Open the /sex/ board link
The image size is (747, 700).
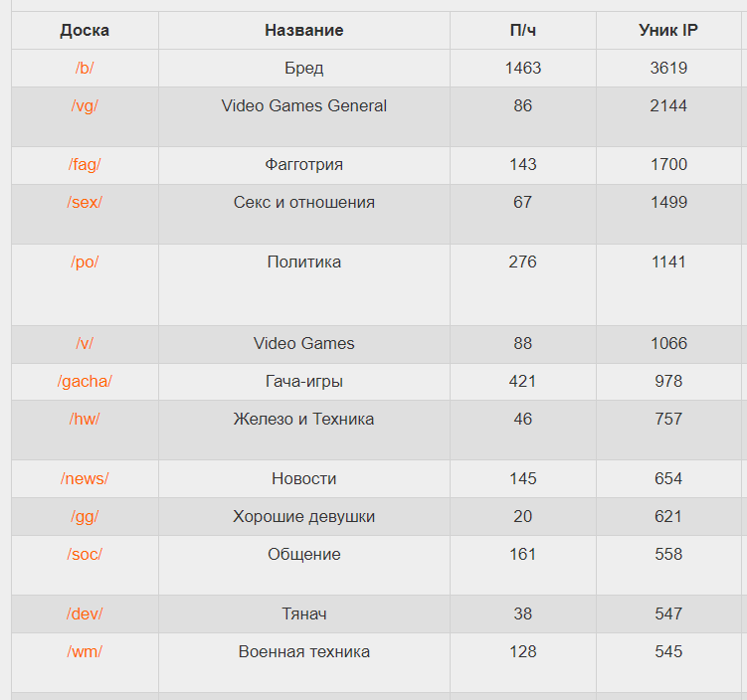pos(85,203)
